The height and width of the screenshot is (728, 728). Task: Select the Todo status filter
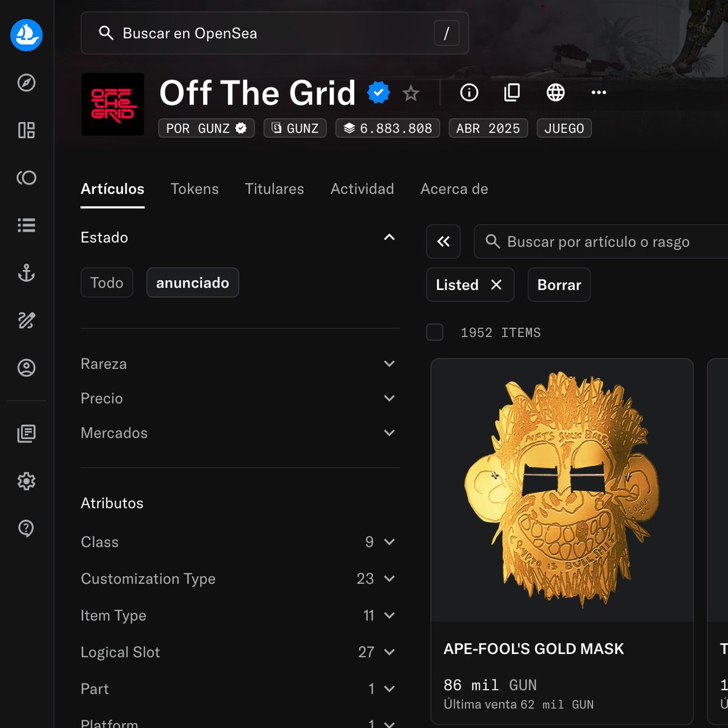(x=107, y=283)
